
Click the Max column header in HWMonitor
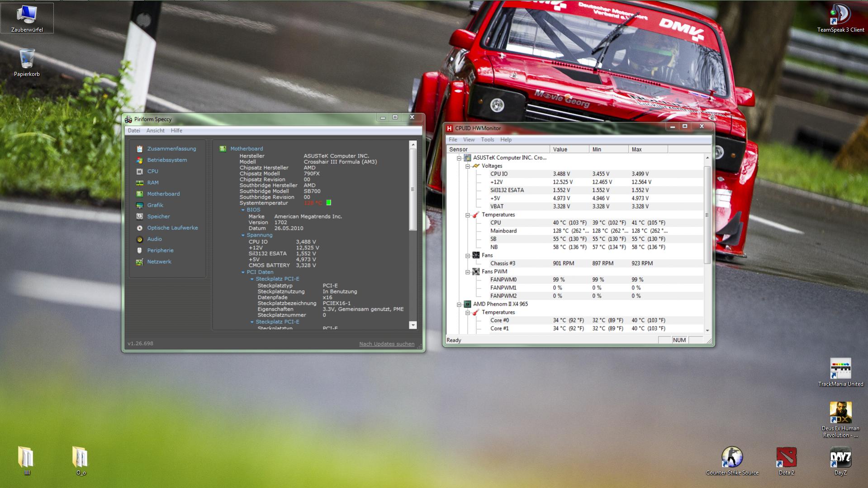(x=648, y=149)
